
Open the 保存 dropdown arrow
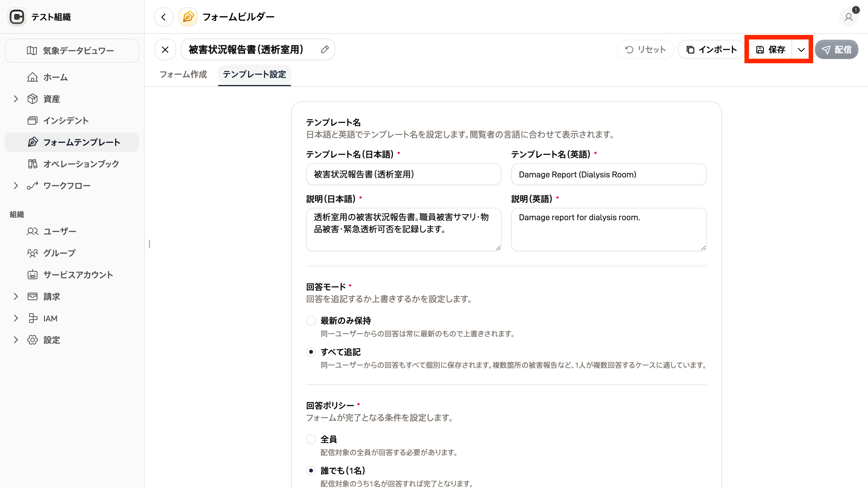[801, 49]
